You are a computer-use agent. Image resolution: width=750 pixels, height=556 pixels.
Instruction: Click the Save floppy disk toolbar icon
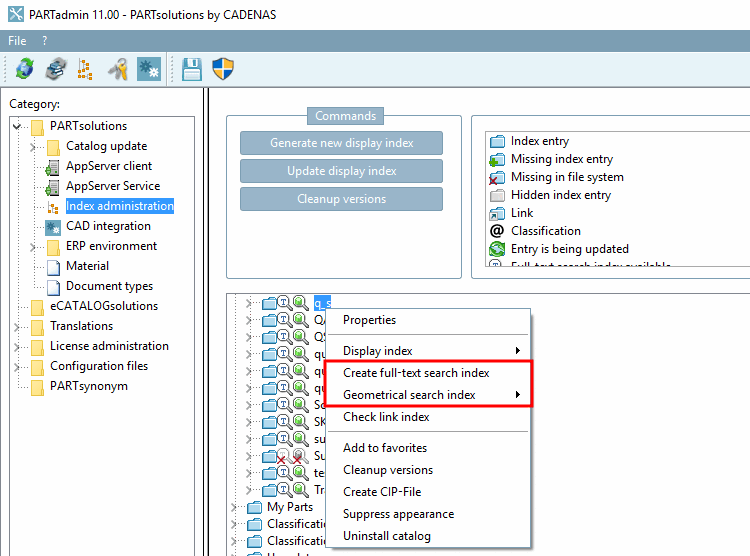tap(192, 69)
